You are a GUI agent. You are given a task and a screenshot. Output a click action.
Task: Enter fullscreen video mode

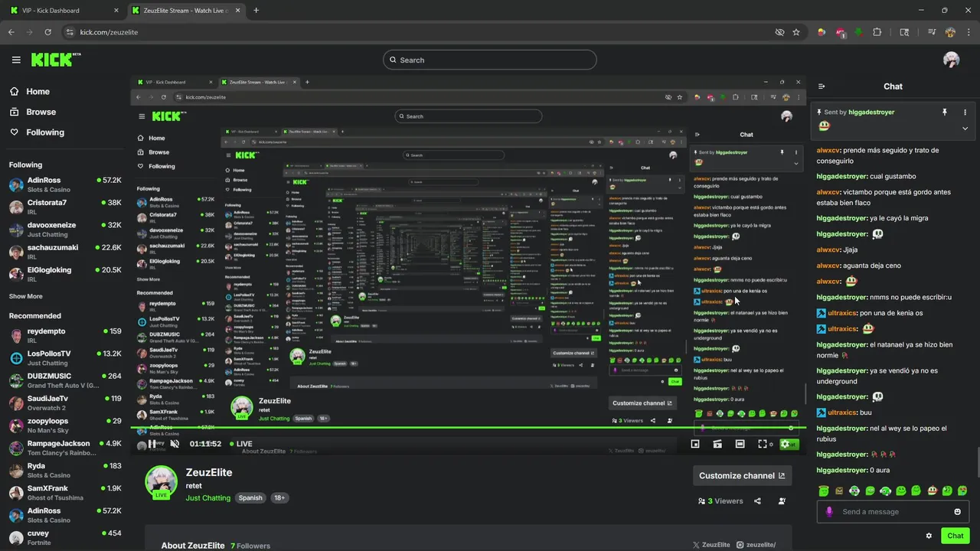click(x=762, y=444)
